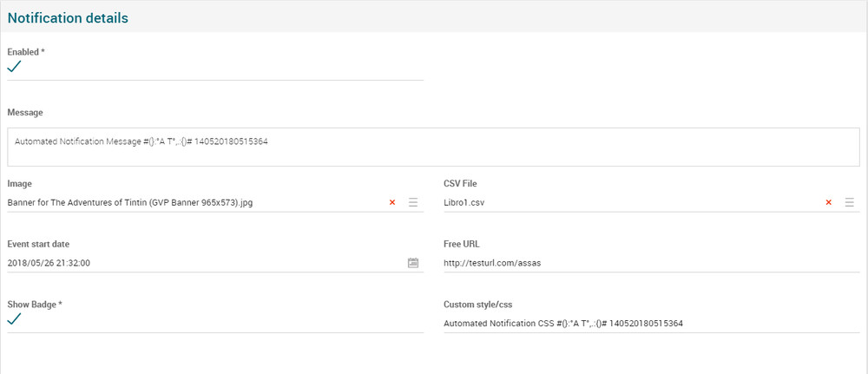This screenshot has width=868, height=374.
Task: Click the CSV File label
Action: click(x=460, y=183)
